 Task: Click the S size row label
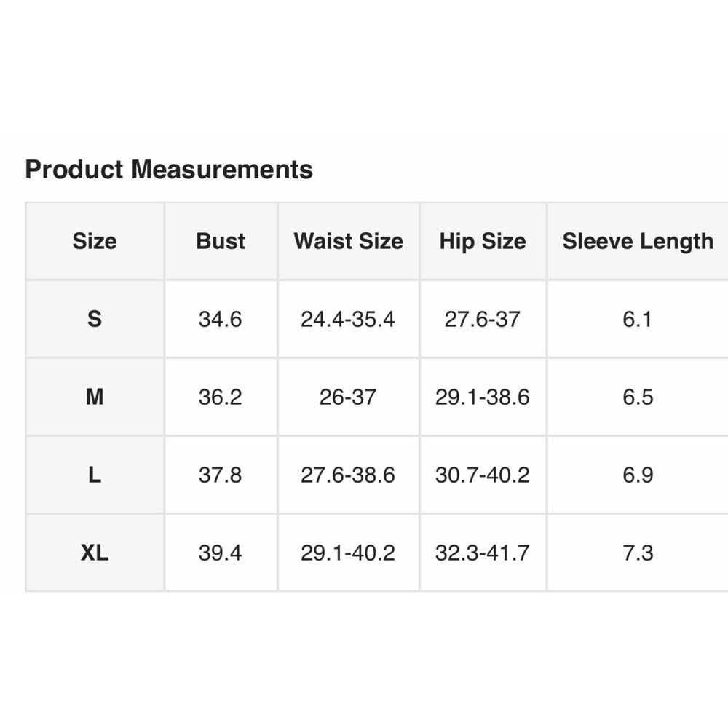click(95, 319)
